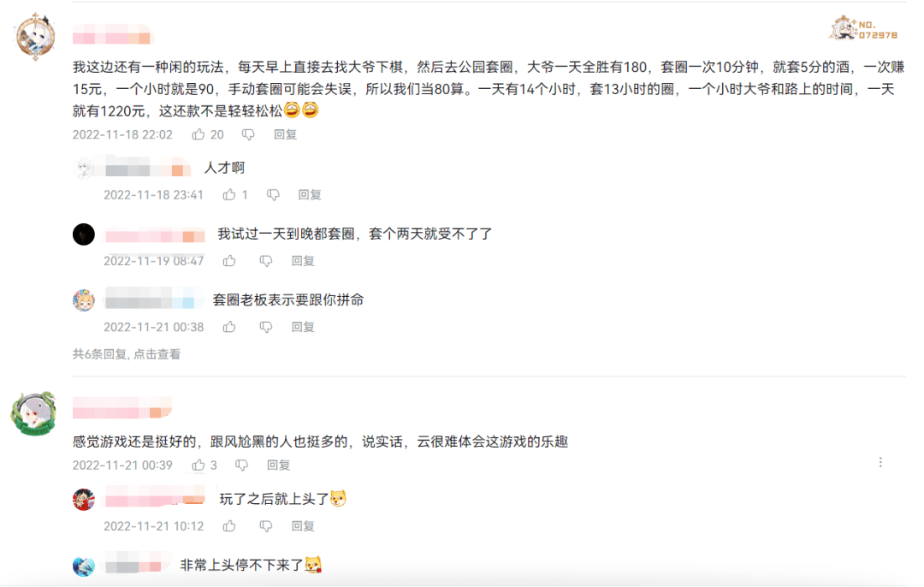Like the "人才啊" reply

[229, 195]
